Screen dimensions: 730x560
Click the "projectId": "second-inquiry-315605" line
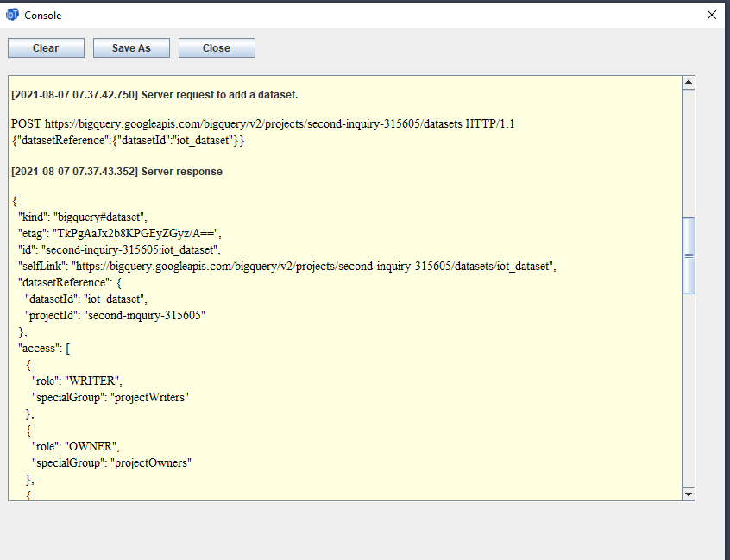tap(115, 315)
